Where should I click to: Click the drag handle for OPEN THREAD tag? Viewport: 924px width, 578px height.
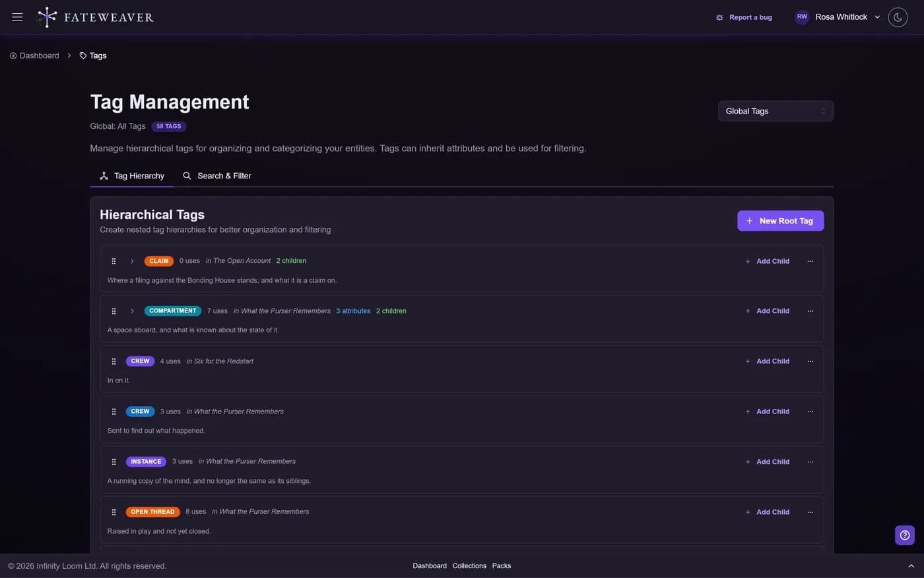click(x=114, y=512)
